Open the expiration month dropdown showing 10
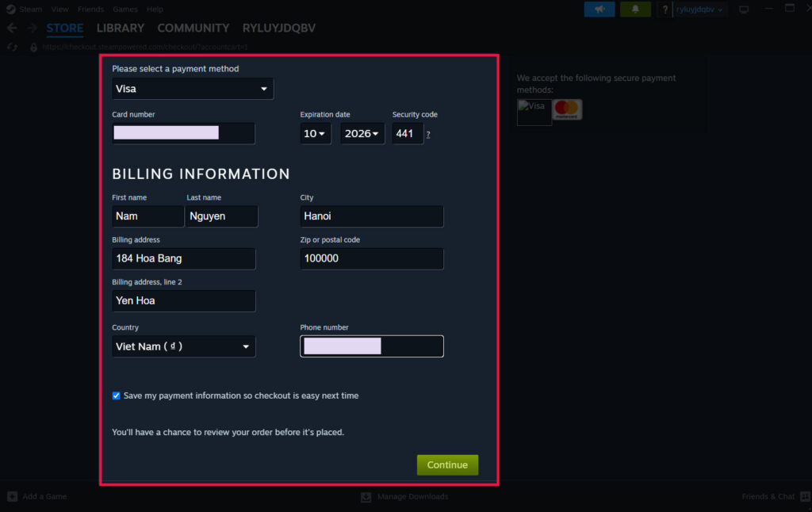Image resolution: width=812 pixels, height=512 pixels. pos(316,134)
